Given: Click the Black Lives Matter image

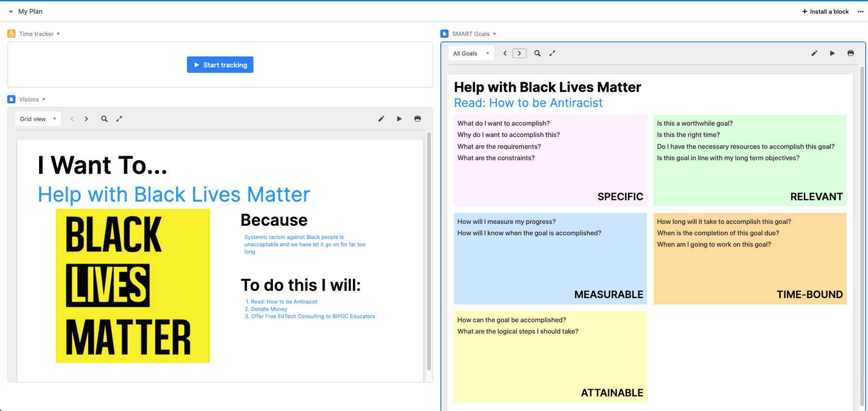Looking at the screenshot, I should click(x=133, y=286).
